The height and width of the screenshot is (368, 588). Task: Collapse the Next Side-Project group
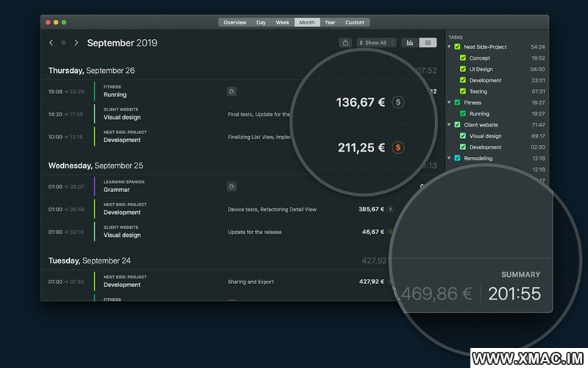click(450, 47)
